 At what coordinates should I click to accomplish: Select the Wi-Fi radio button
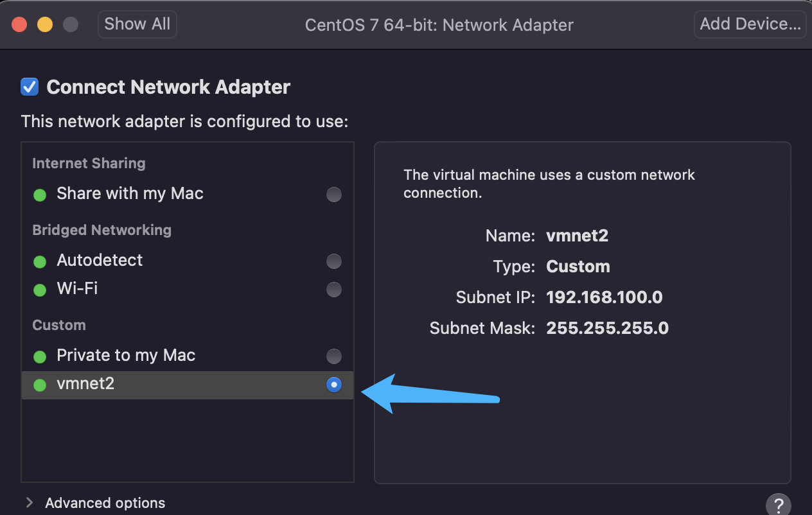click(334, 289)
